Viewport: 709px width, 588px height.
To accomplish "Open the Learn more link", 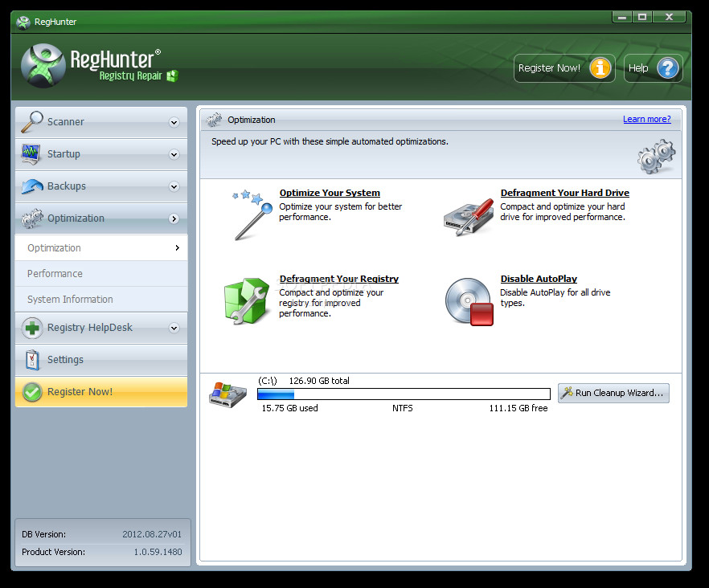I will pyautogui.click(x=646, y=120).
